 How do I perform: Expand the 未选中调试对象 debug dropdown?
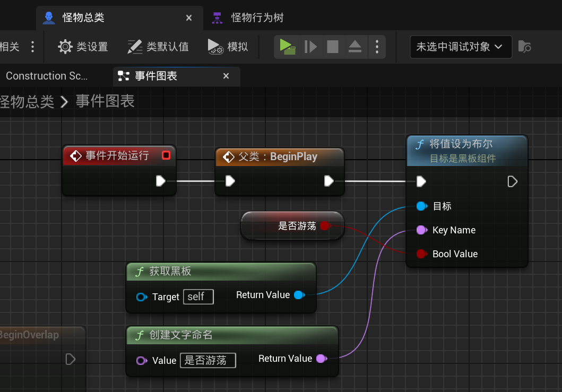460,47
